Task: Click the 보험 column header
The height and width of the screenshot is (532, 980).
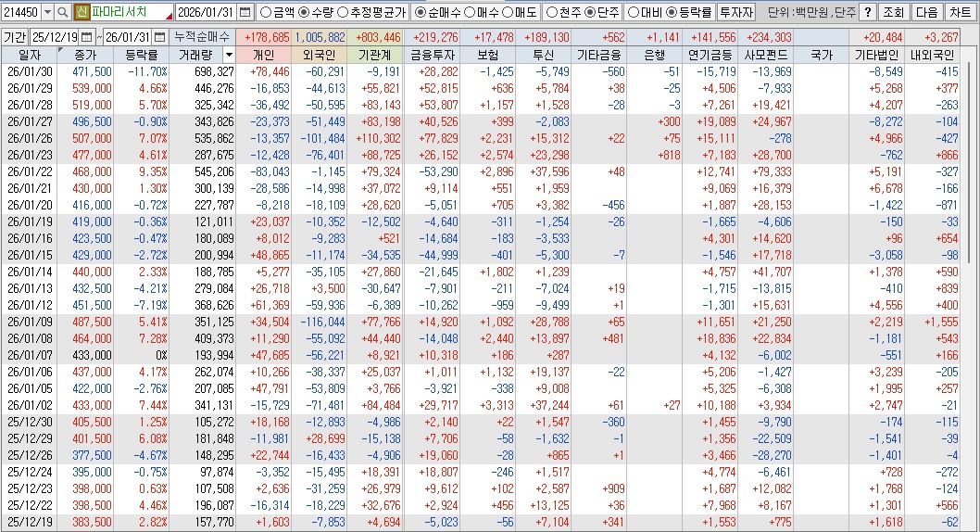Action: [x=488, y=55]
